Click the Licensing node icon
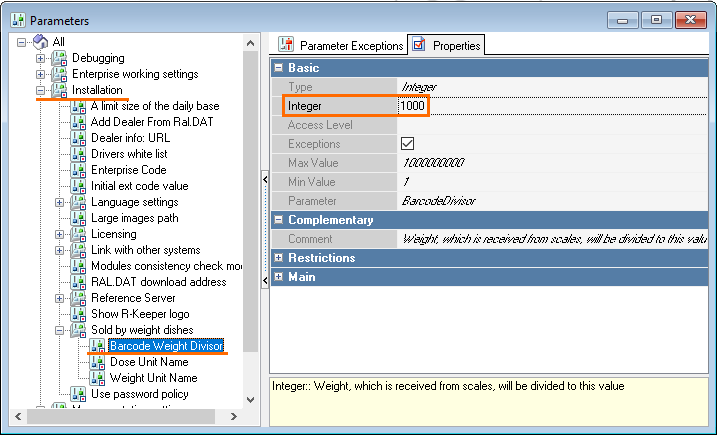Screen dimensions: 717x435 point(79,234)
